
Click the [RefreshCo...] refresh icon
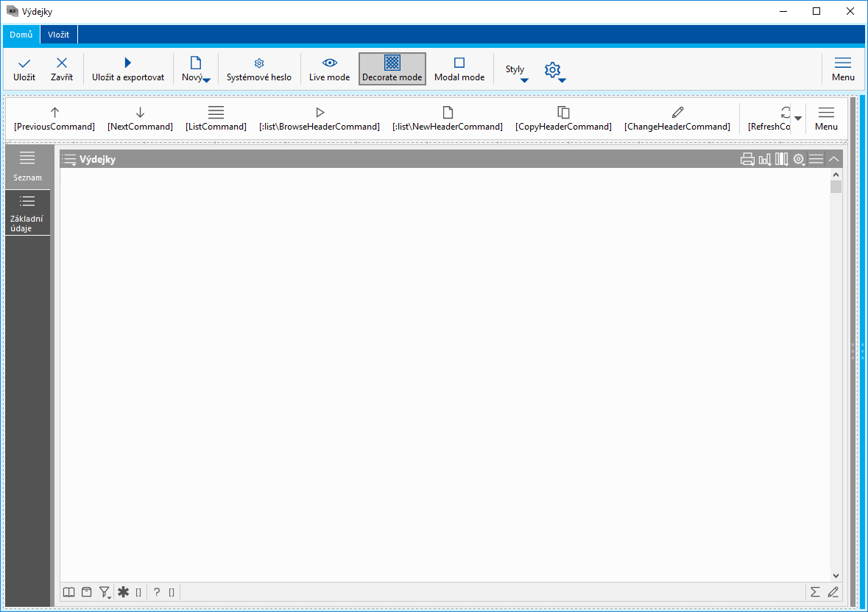(x=785, y=113)
